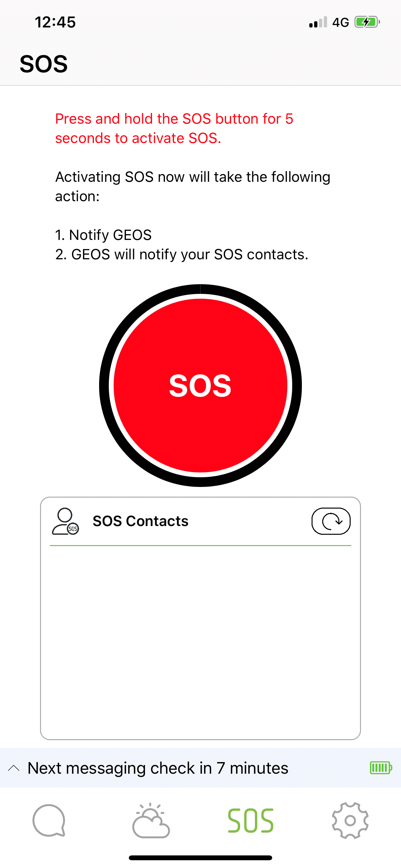Tap the 'Next messaging check in 7 minutes' text
Image resolution: width=401 pixels, height=868 pixels.
tap(158, 768)
